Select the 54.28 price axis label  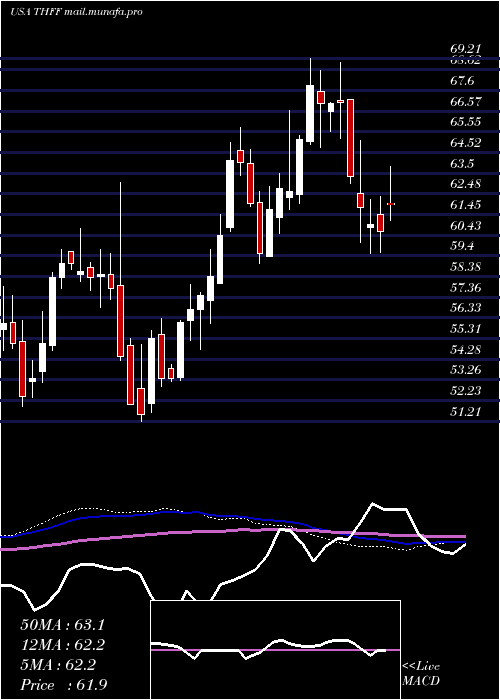[x=465, y=350]
